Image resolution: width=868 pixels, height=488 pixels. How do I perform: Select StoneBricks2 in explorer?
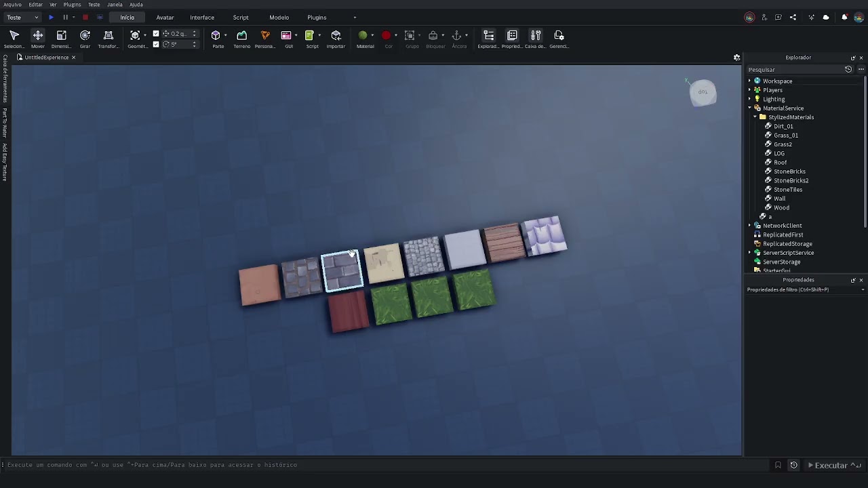click(x=791, y=180)
